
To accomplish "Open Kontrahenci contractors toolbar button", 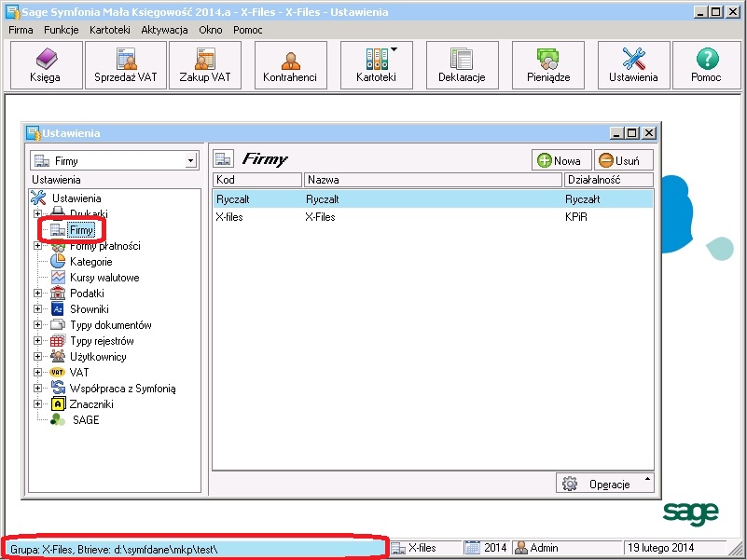I will click(x=291, y=65).
